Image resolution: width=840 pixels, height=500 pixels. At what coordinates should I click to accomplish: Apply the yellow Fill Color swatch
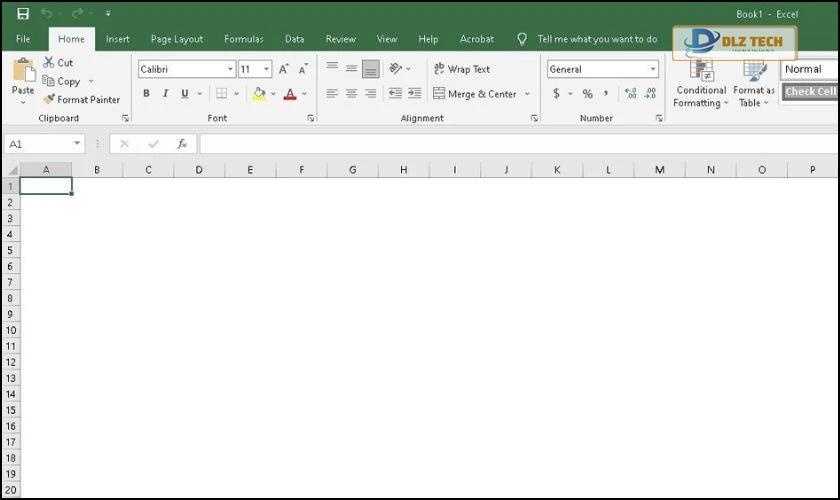coord(259,94)
